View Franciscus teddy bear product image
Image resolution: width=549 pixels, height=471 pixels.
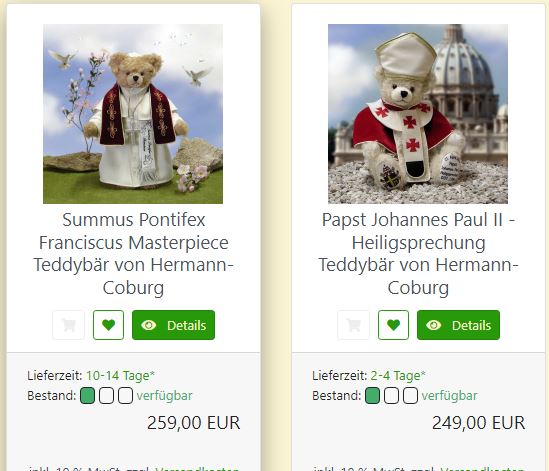(x=133, y=114)
